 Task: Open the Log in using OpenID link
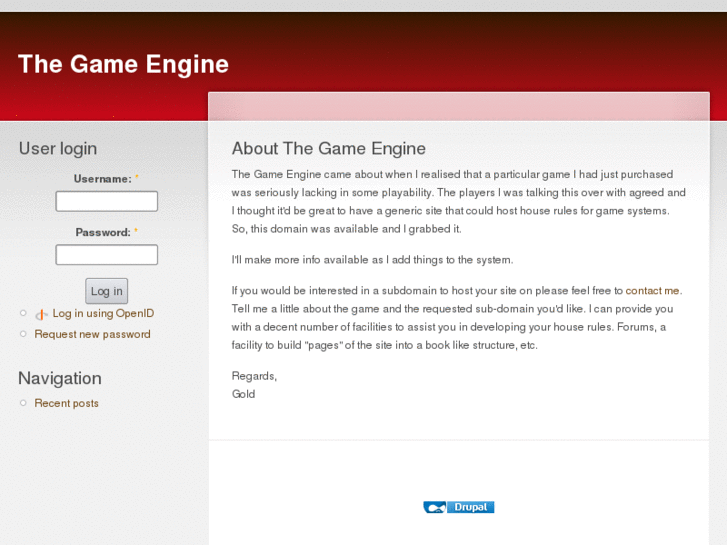(103, 314)
